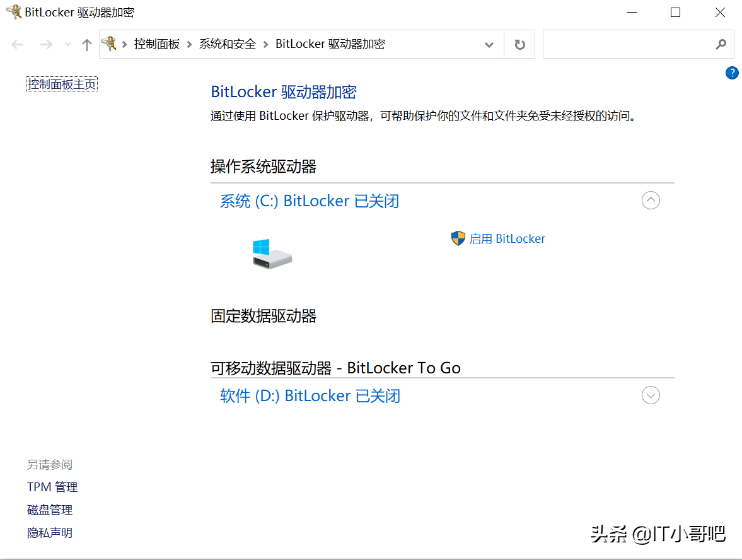Image resolution: width=742 pixels, height=560 pixels.
Task: Click the Windows system drive icon
Action: click(272, 254)
